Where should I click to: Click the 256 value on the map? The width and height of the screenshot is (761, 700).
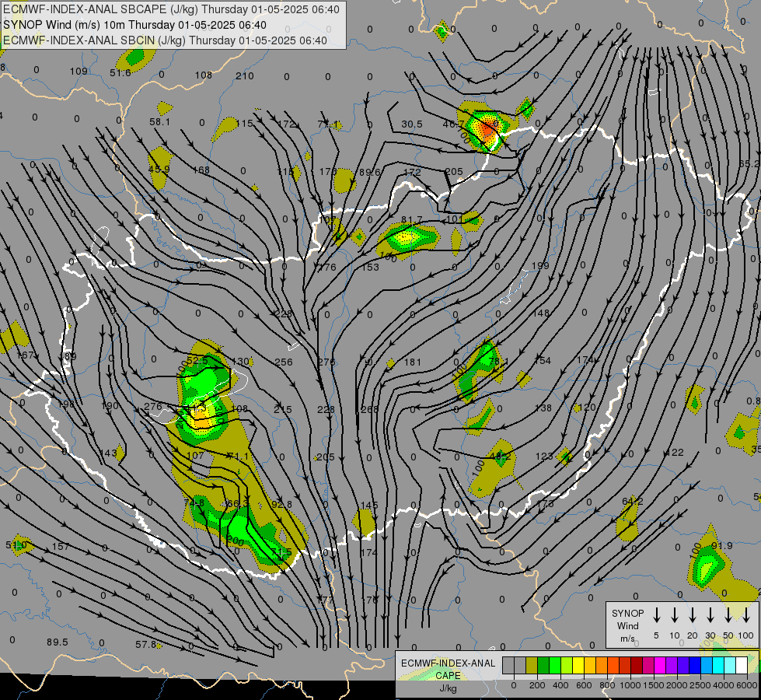284,362
